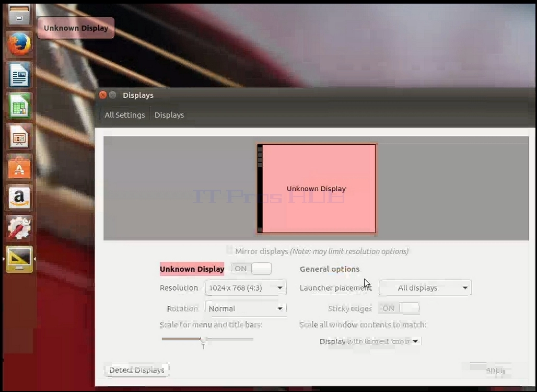Open LibreOffice Impress from the launcher

[19, 136]
